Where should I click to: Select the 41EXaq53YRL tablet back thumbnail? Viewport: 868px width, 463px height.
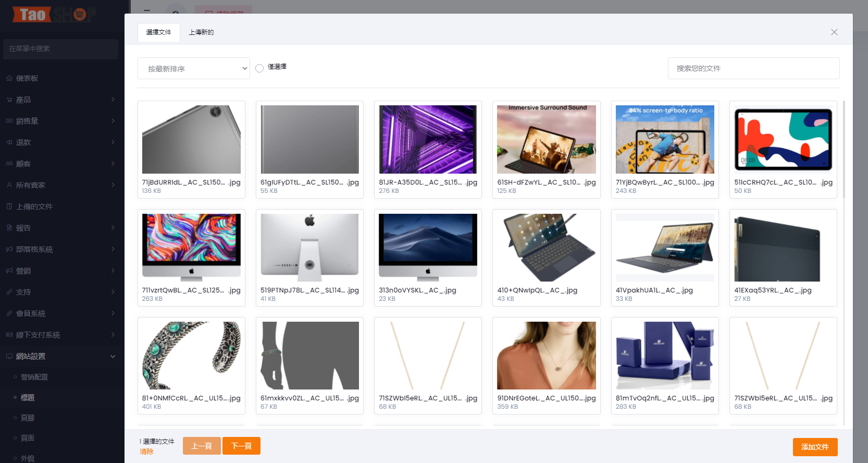coord(783,248)
